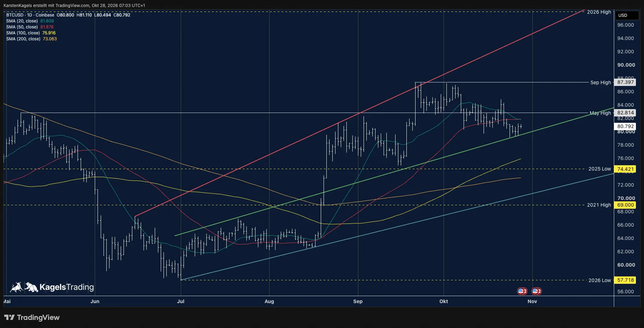This screenshot has height=328, width=644.
Task: Click the 57.718 2026 Low price label
Action: (625, 280)
